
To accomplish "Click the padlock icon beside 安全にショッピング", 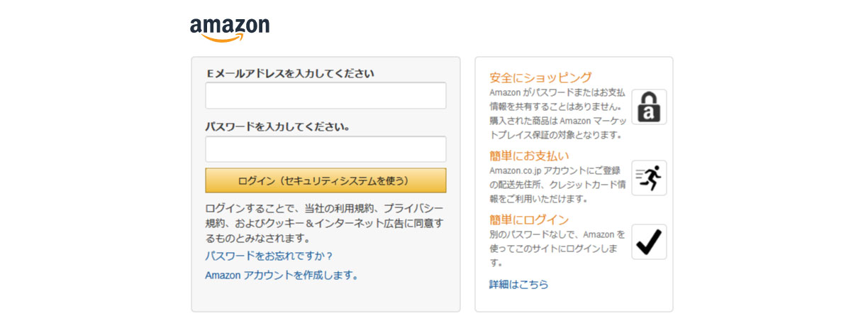I will pyautogui.click(x=649, y=107).
